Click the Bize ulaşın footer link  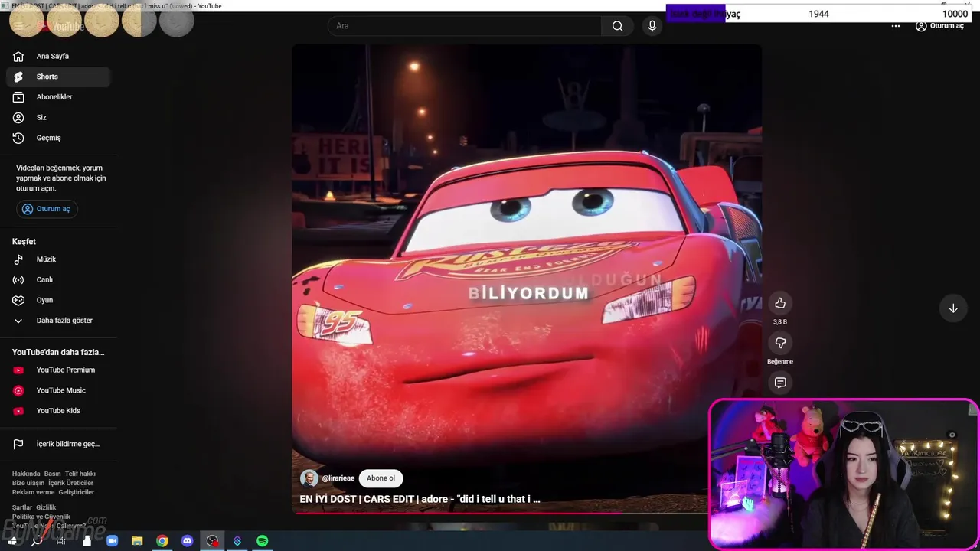click(28, 483)
